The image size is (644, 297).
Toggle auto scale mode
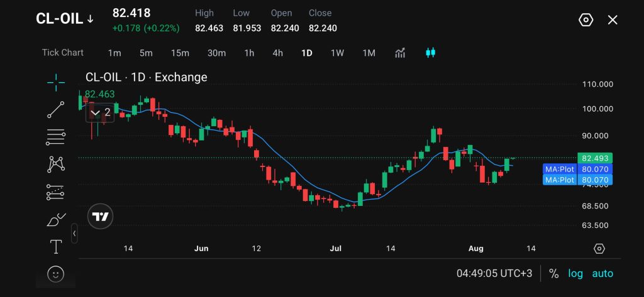point(602,274)
